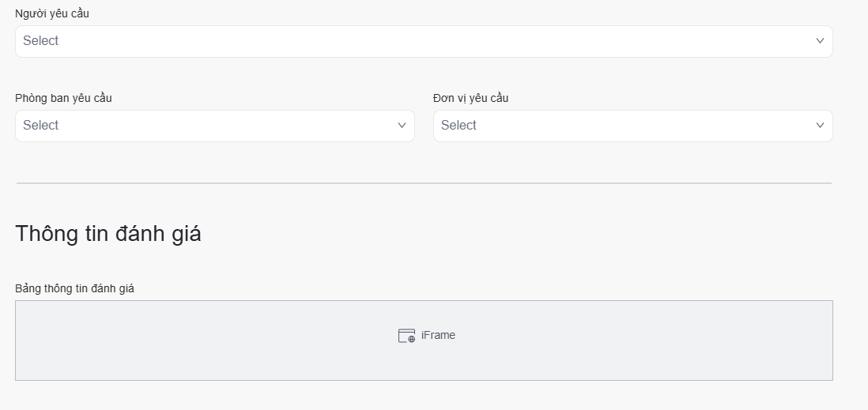Click the Đơn vị yêu cầu label
868x410 pixels.
coord(470,98)
